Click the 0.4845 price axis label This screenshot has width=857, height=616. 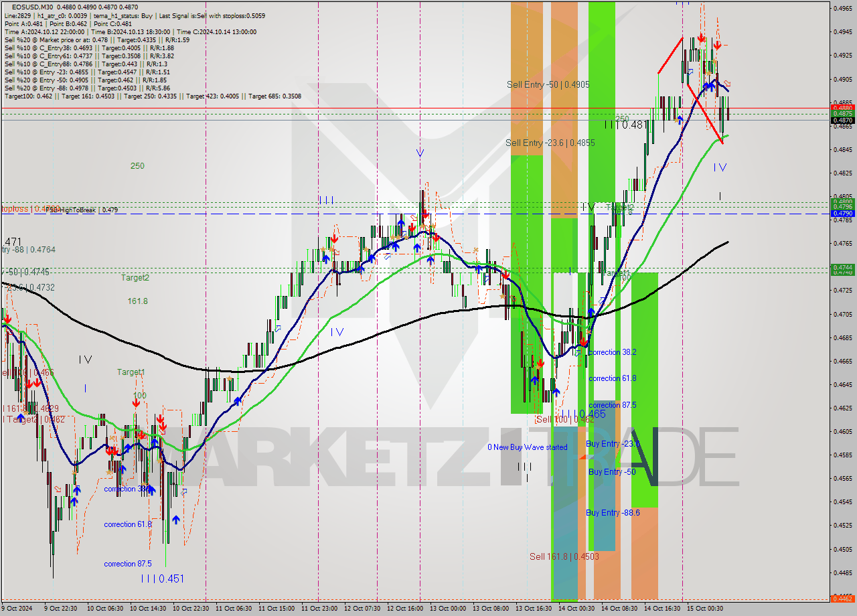point(842,149)
